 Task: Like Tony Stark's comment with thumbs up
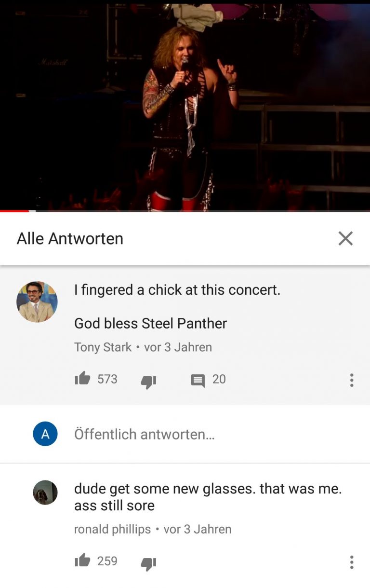pos(82,379)
